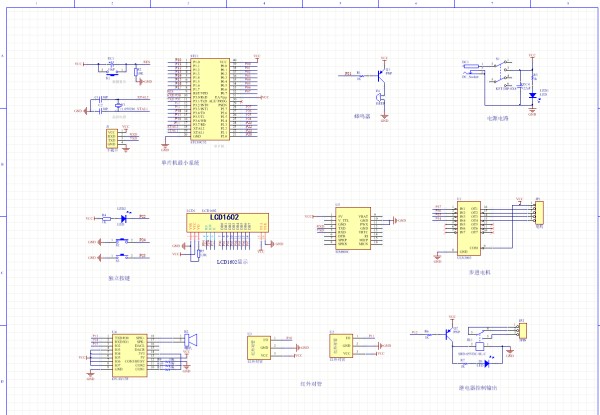Select the lower push-button key symbol

(122, 256)
